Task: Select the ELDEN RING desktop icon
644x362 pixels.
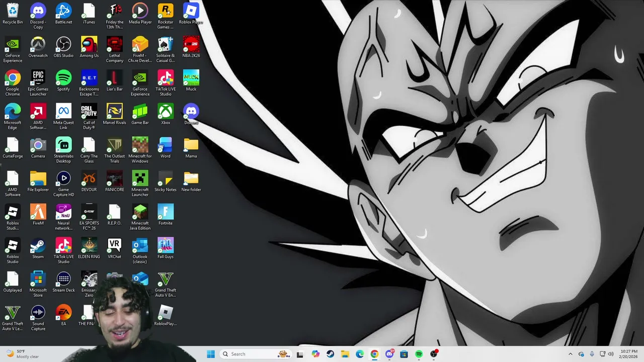Action: tap(89, 249)
